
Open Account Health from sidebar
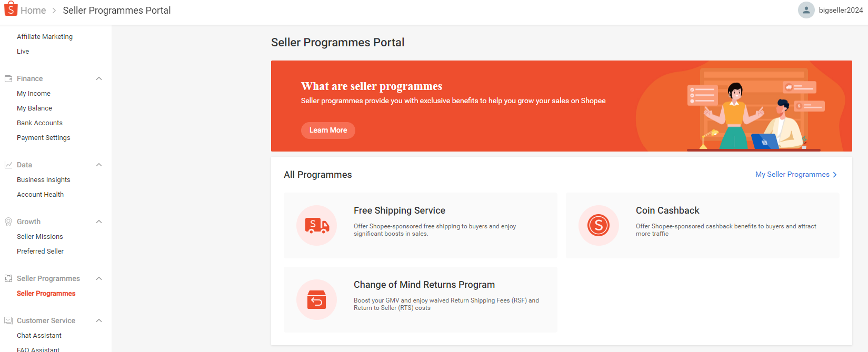point(40,194)
